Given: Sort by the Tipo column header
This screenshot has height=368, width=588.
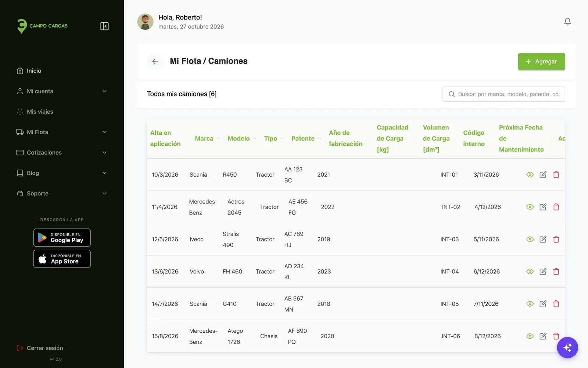Looking at the screenshot, I should coord(274,139).
